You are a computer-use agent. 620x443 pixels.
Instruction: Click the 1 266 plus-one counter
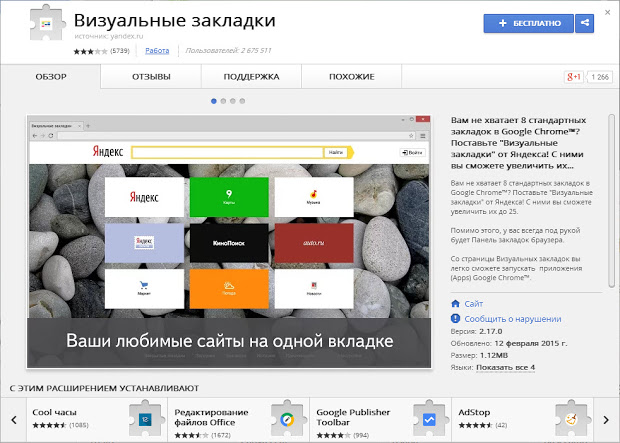pos(599,77)
